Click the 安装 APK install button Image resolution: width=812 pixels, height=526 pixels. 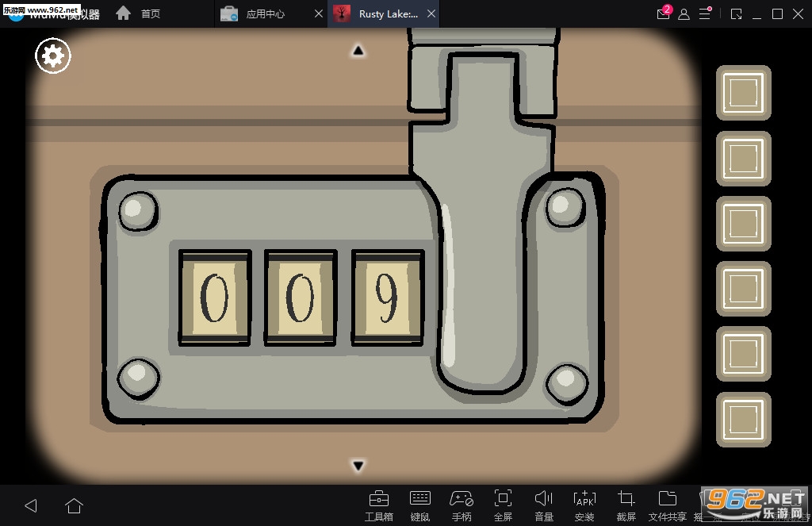pos(584,506)
